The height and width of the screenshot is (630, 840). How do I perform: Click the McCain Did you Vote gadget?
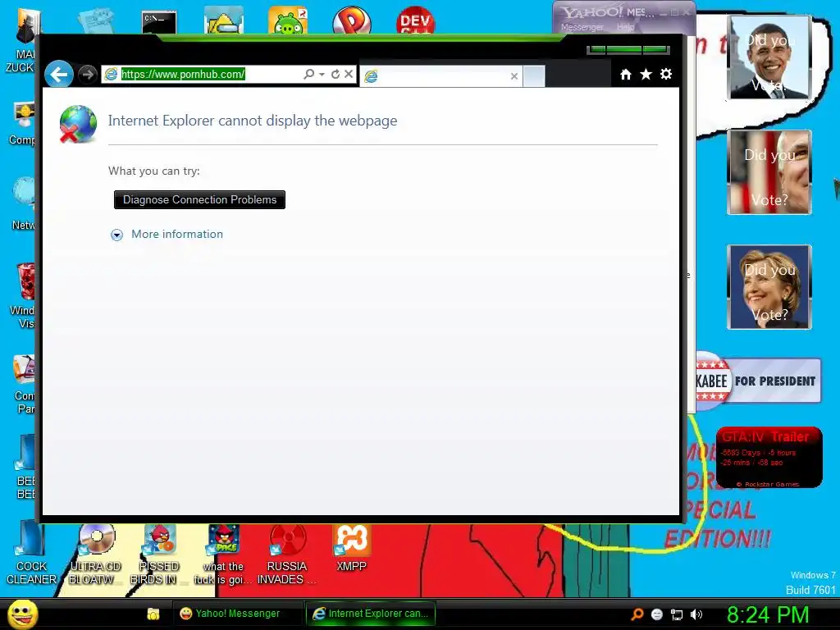pyautogui.click(x=769, y=172)
